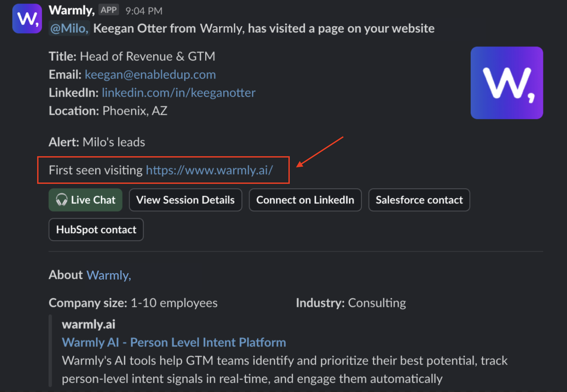Click the warmly.ai site name in preview
This screenshot has width=567, height=392.
click(x=88, y=324)
